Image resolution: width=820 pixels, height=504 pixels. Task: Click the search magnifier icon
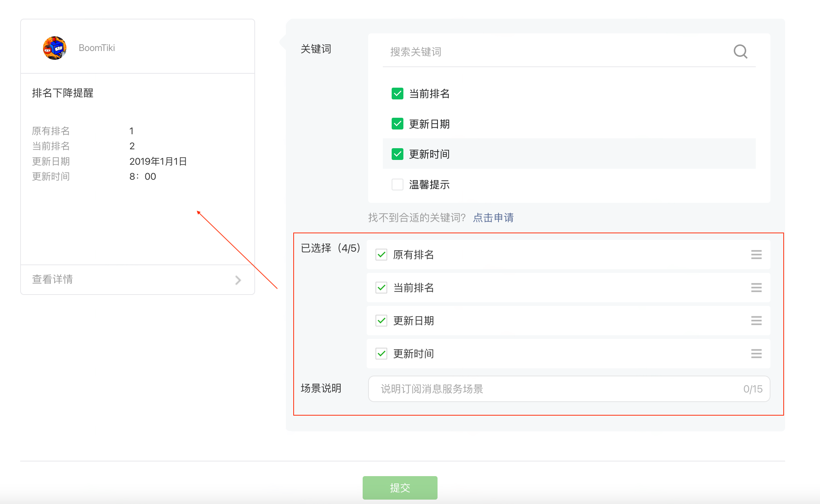click(740, 51)
